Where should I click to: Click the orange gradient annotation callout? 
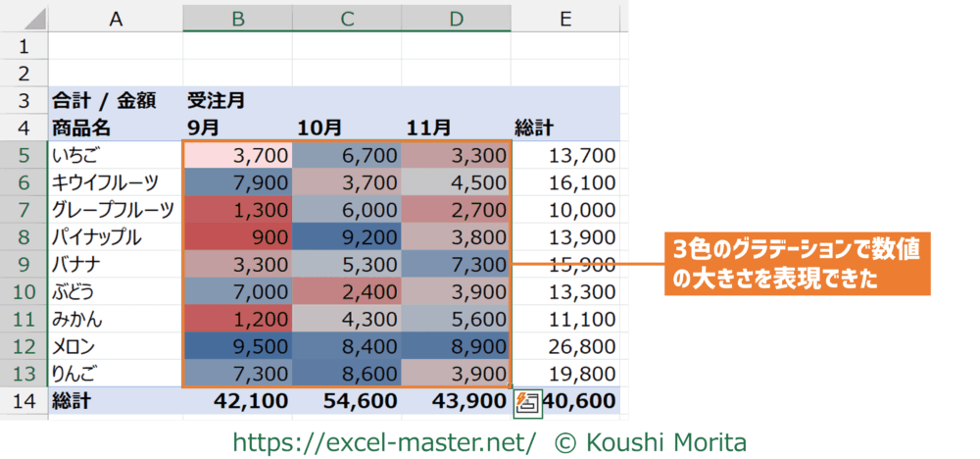tap(797, 264)
